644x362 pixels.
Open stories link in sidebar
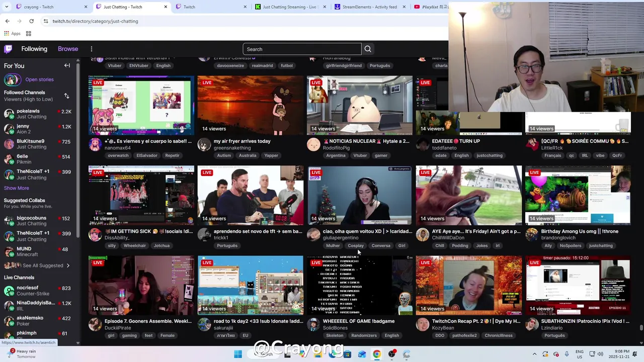(39, 79)
